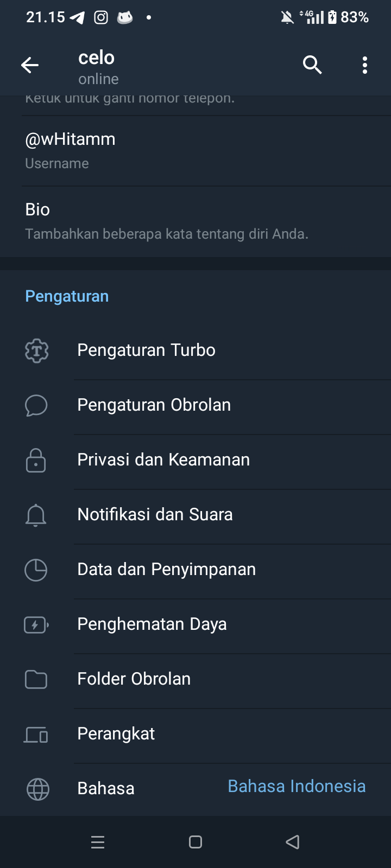Screen dimensions: 391x868
Task: Open Android recent apps button
Action: (98, 842)
